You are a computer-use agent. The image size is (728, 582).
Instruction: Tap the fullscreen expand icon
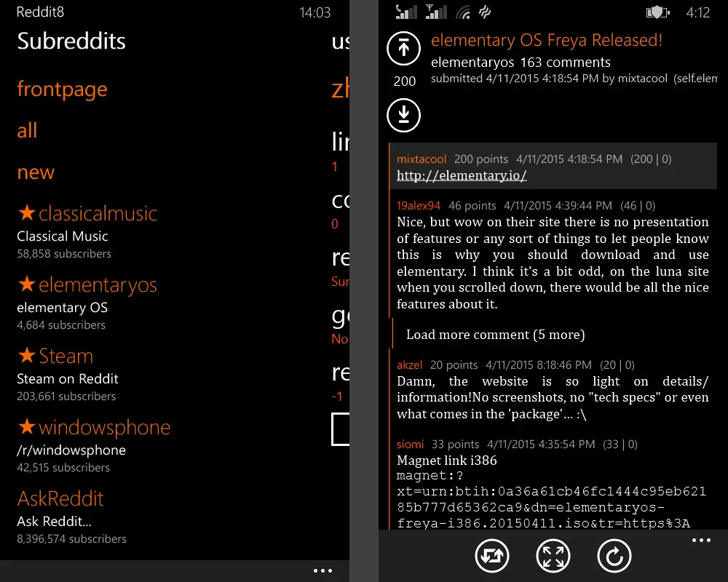click(x=553, y=557)
